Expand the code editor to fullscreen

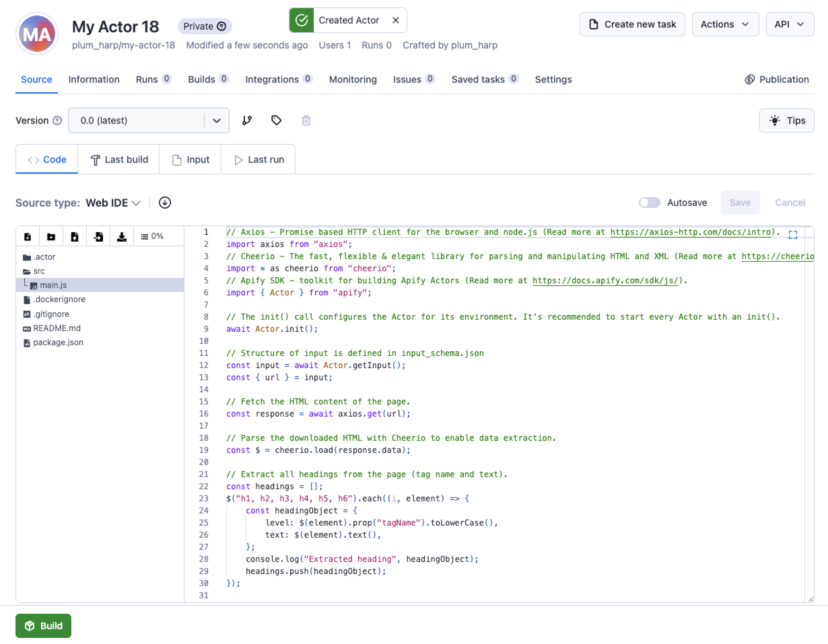coord(793,235)
